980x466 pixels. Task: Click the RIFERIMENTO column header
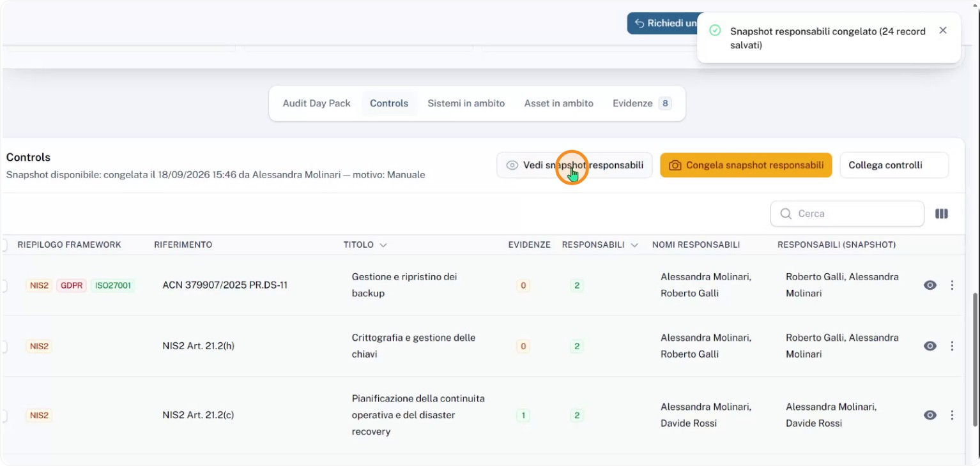coord(183,245)
